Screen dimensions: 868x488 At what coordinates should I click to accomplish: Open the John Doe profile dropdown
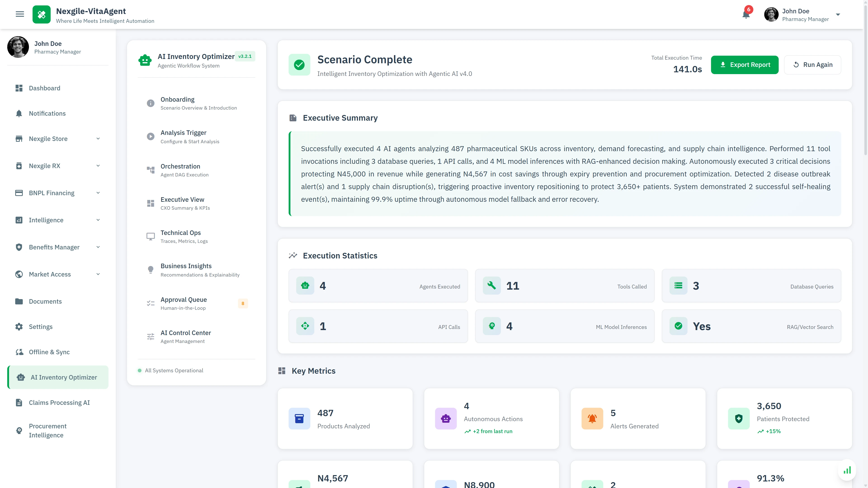click(x=838, y=14)
